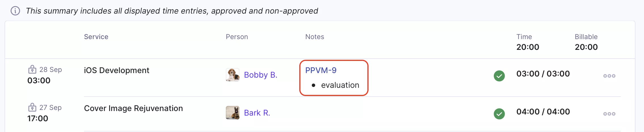644x132 pixels.
Task: Click the Notes column header
Action: [315, 37]
